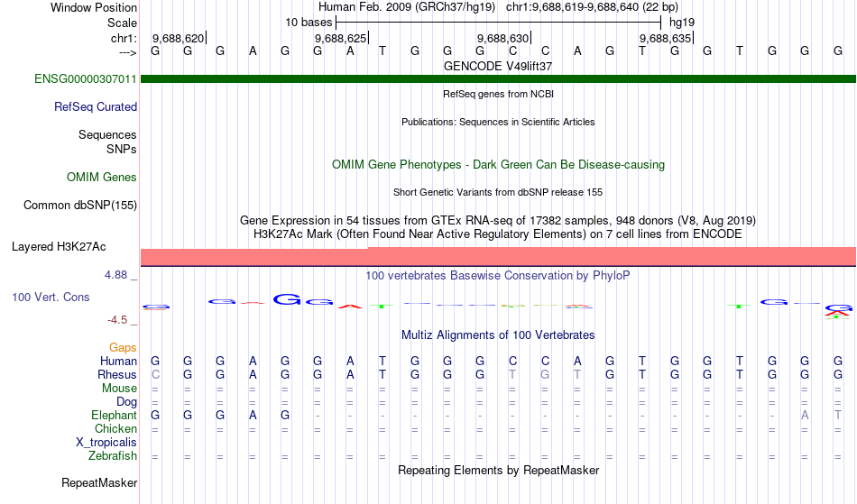Click the Window Position label
This screenshot has width=857, height=504.
pos(94,8)
